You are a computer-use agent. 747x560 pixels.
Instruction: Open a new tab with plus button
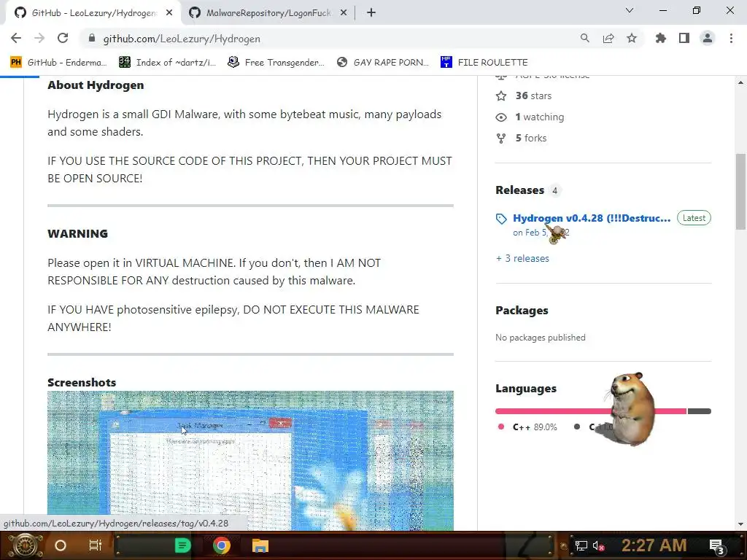(x=371, y=13)
